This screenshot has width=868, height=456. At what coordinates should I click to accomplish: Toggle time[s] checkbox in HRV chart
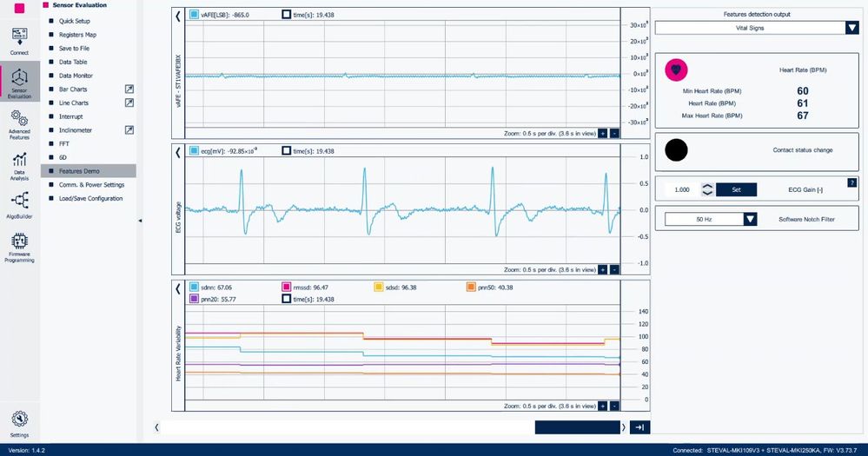click(x=286, y=299)
